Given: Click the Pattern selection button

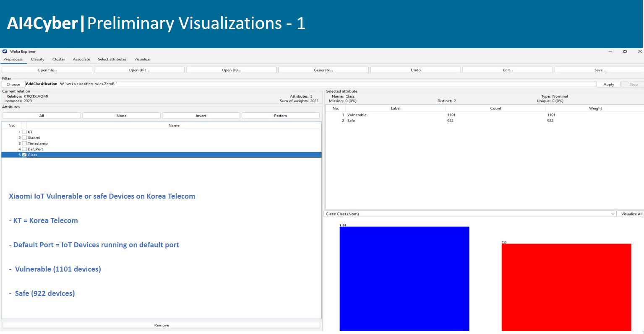Looking at the screenshot, I should pyautogui.click(x=281, y=116).
